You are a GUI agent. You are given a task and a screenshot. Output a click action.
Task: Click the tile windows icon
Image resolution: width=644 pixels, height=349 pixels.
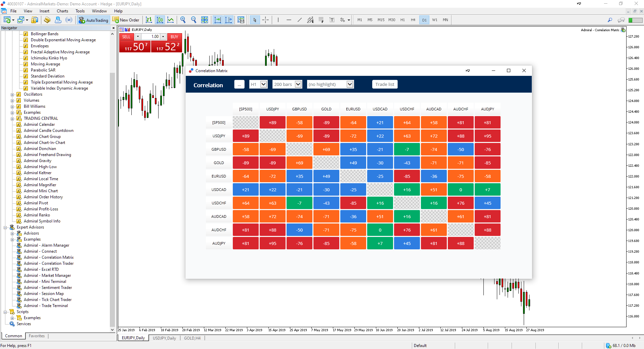tap(204, 20)
